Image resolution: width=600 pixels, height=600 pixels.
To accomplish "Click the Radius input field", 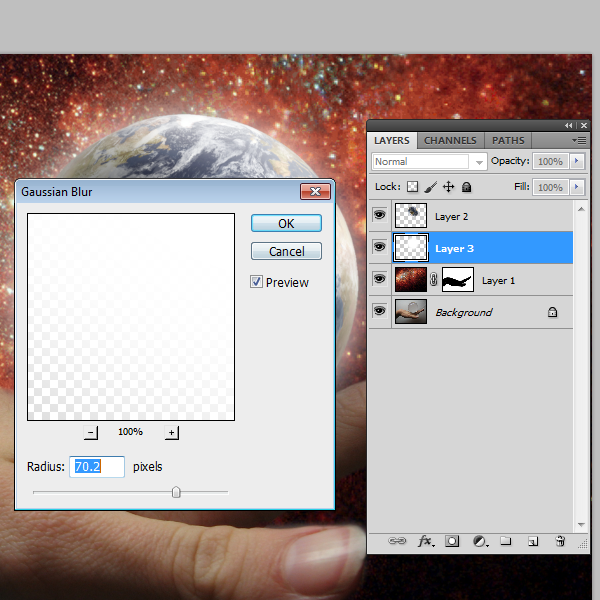I will [97, 466].
